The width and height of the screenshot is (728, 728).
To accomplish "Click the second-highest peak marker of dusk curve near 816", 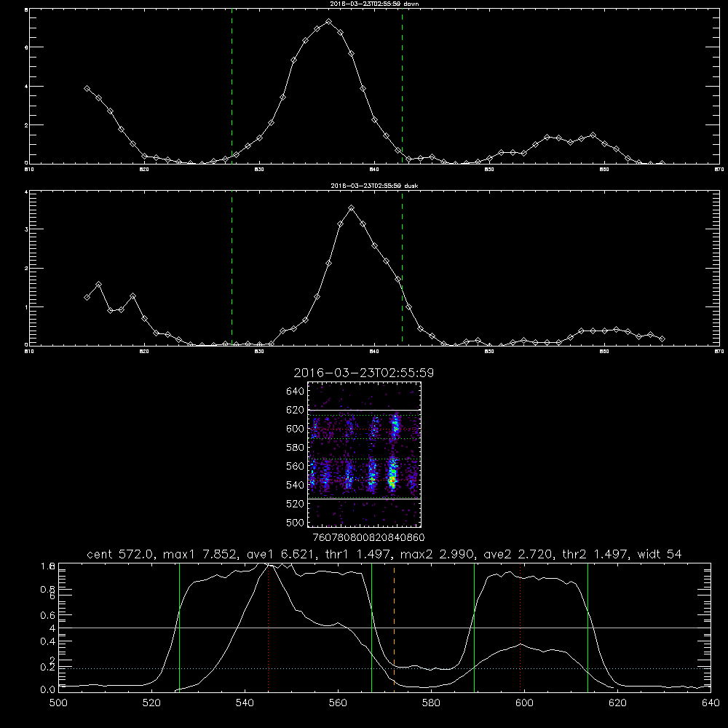I will click(98, 285).
